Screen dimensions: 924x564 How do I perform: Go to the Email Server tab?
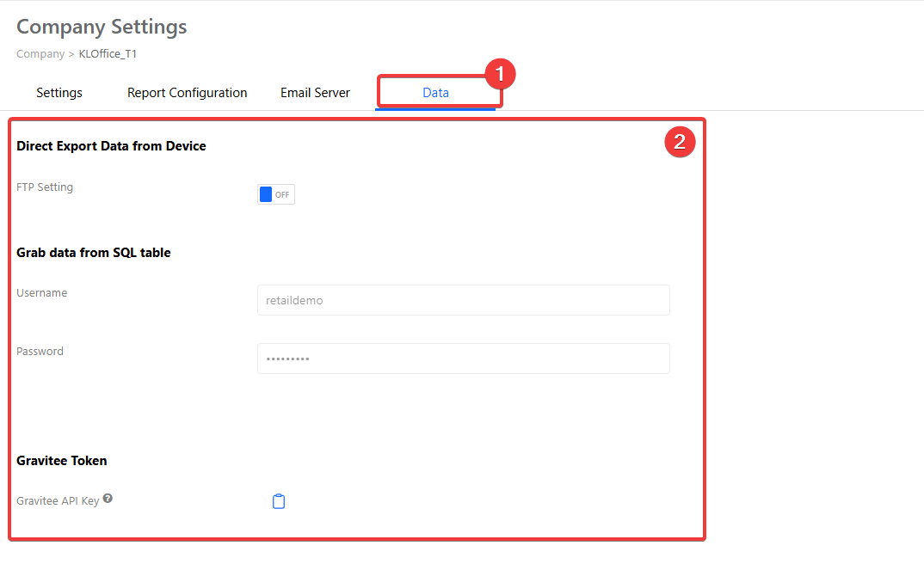click(315, 93)
